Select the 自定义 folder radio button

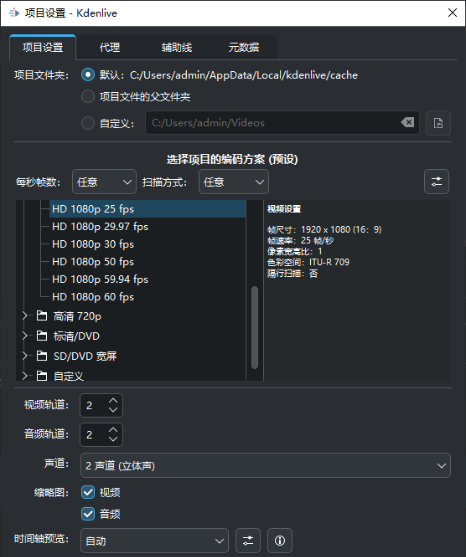[x=88, y=123]
